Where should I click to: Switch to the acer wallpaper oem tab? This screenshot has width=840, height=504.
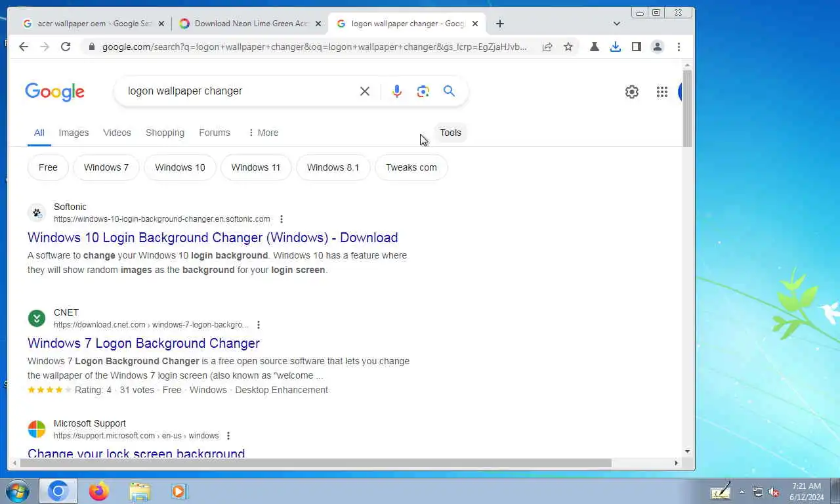(x=94, y=24)
